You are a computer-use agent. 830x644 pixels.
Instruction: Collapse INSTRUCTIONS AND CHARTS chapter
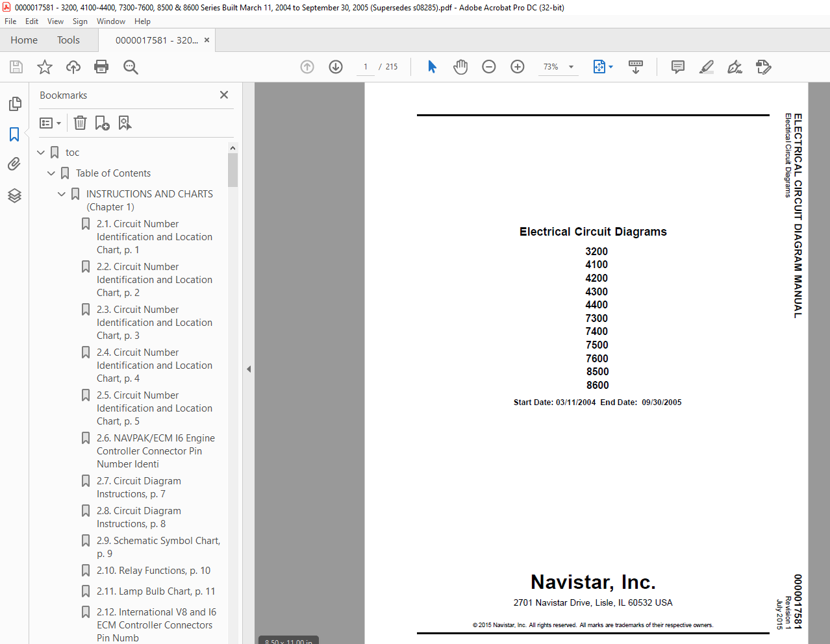62,194
